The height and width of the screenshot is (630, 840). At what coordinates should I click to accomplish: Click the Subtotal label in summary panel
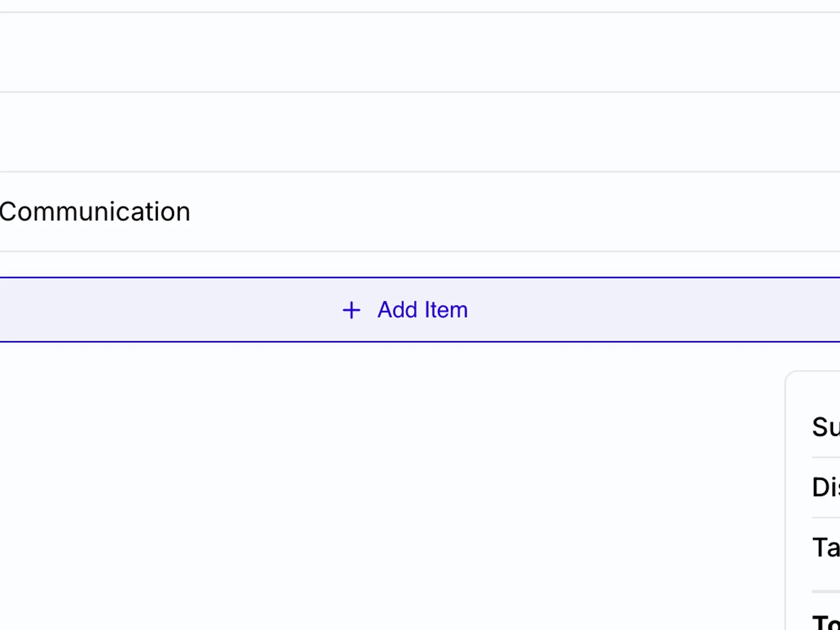pyautogui.click(x=824, y=426)
